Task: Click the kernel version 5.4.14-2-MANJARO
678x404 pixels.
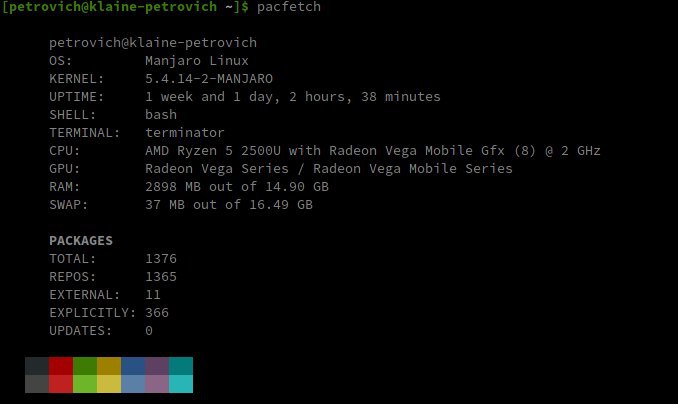Action: tap(209, 79)
